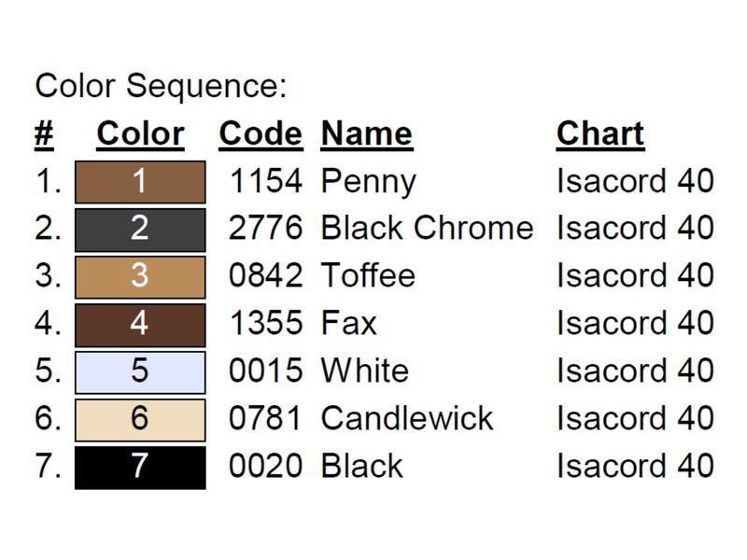Viewport: 747px width, 560px height.
Task: Click the Toffee color swatch number 3
Action: point(140,277)
